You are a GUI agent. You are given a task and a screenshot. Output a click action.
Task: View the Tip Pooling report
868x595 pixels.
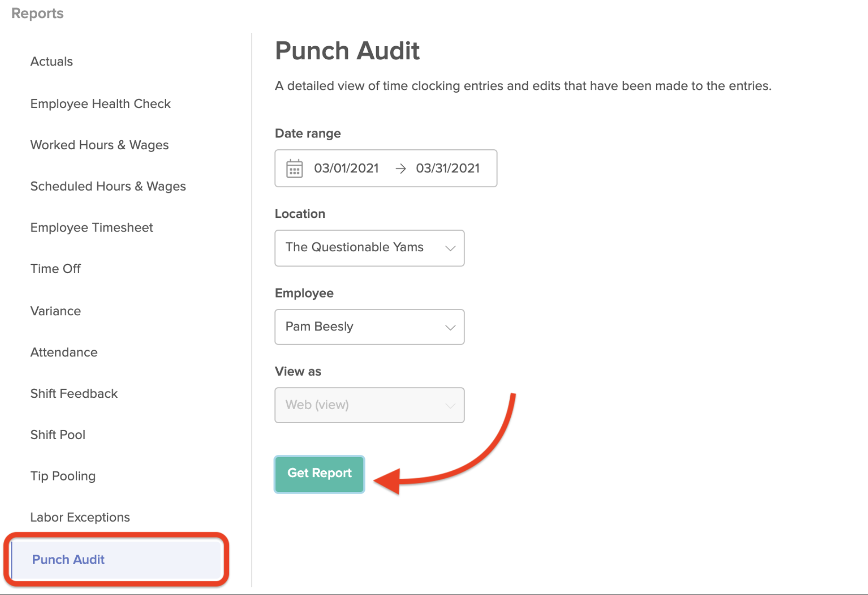63,476
